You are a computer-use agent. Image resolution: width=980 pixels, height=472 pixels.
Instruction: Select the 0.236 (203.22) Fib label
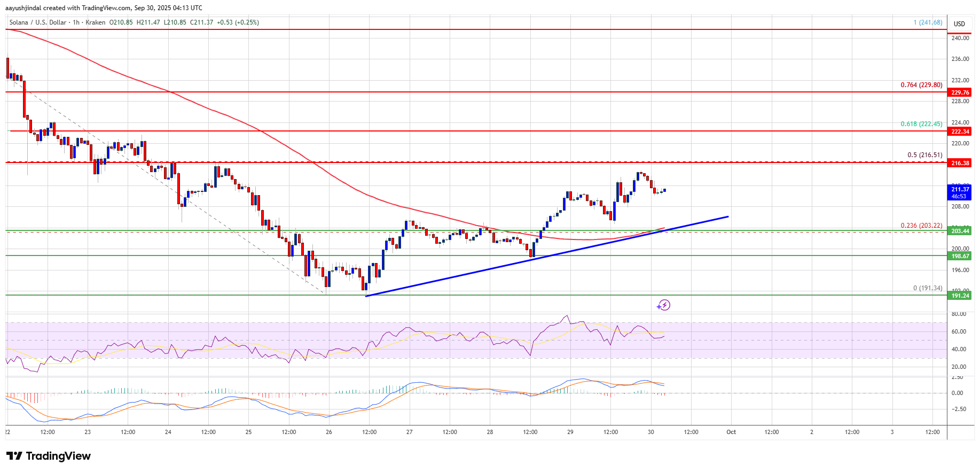(921, 226)
